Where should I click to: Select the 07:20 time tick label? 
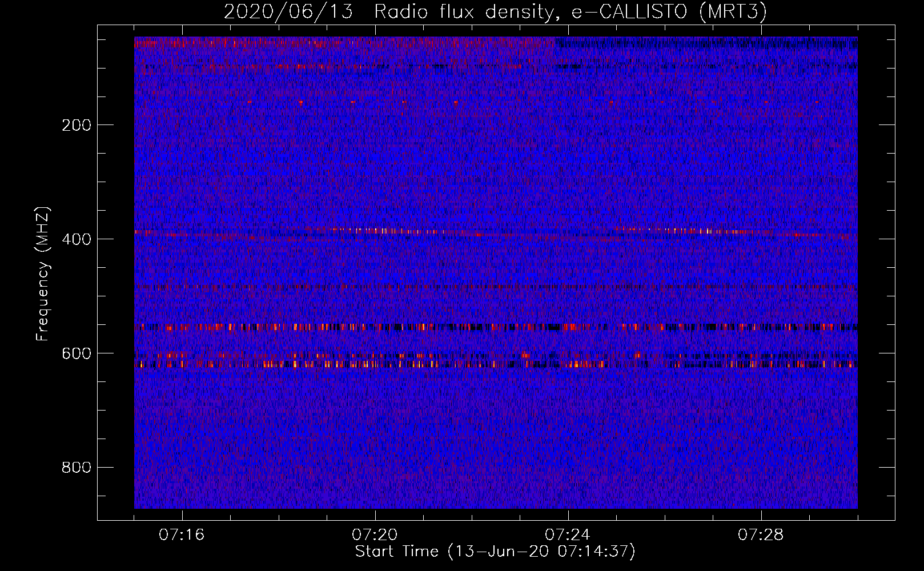pyautogui.click(x=375, y=535)
